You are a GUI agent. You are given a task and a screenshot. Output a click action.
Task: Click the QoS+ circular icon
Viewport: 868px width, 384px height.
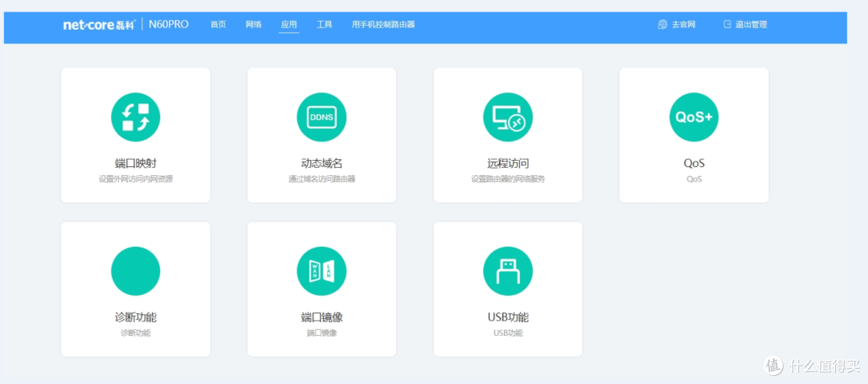(694, 117)
